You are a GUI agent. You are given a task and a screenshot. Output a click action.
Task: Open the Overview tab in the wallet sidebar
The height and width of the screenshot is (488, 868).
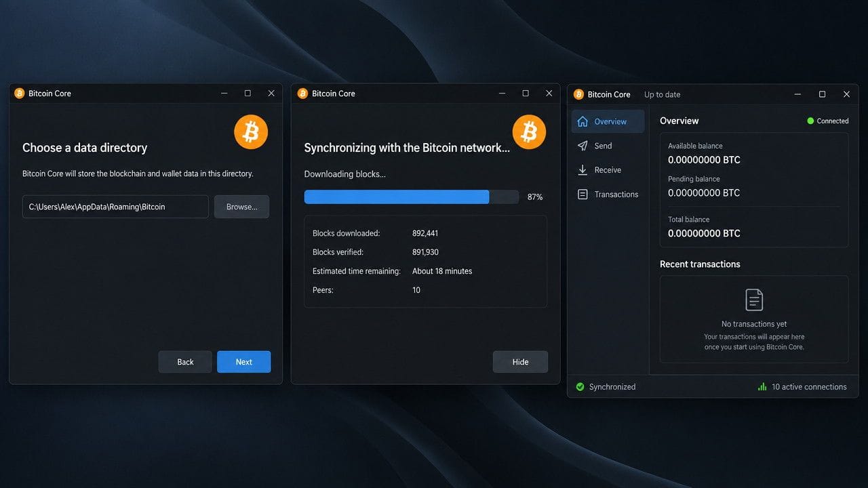point(608,121)
